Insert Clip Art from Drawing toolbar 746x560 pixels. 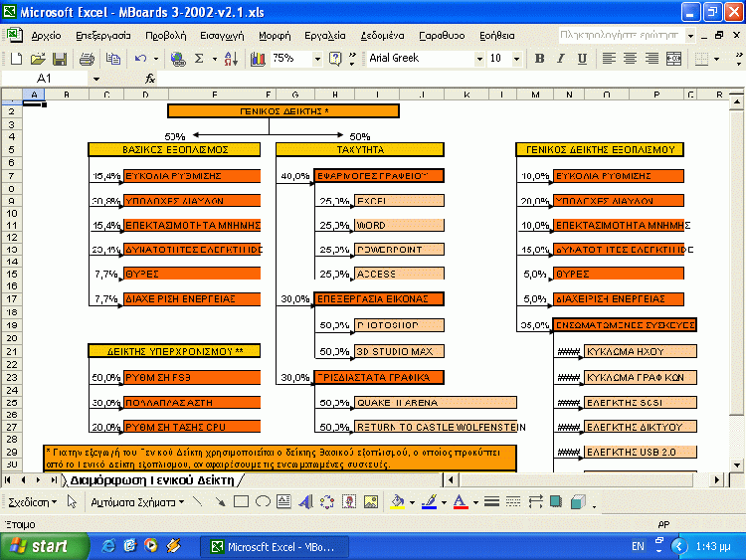click(349, 501)
